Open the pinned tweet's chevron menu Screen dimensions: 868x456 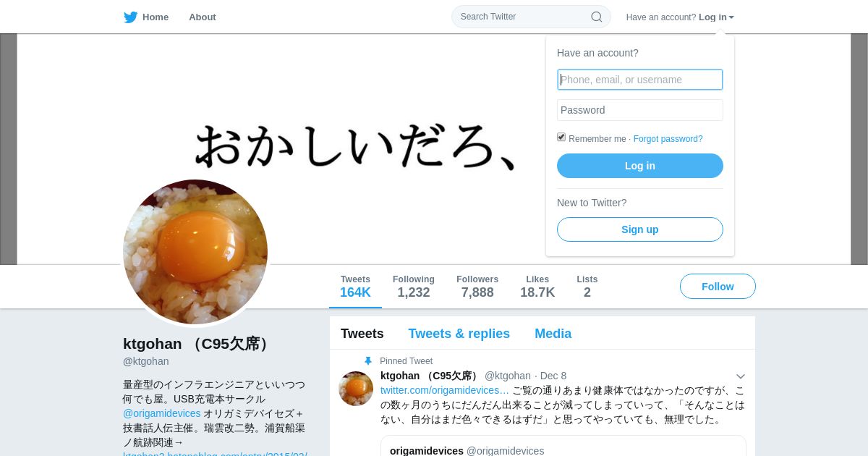click(x=740, y=376)
